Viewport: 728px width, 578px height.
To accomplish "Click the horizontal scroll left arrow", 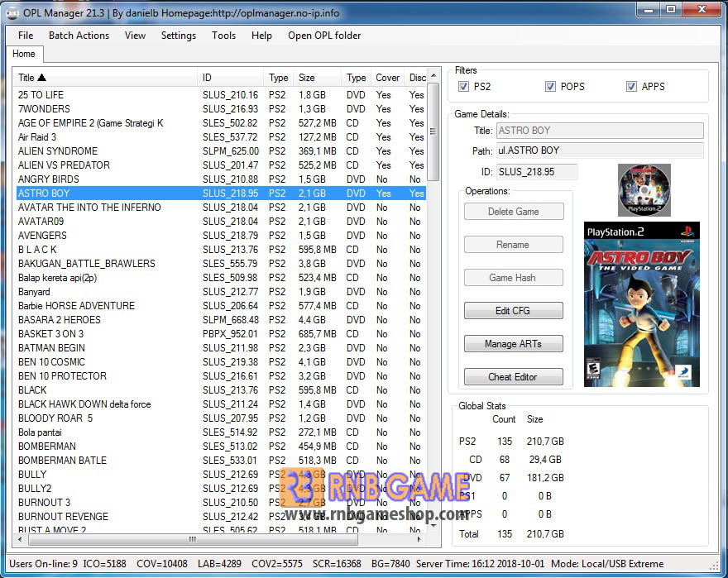I will pyautogui.click(x=20, y=539).
